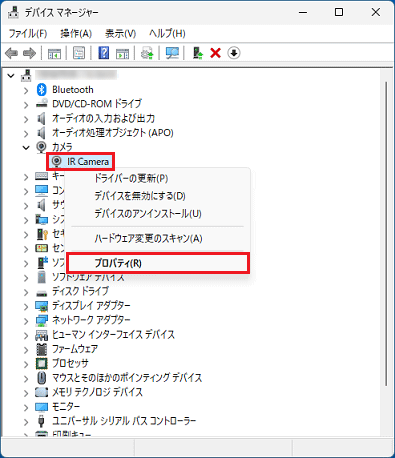Viewport: 395px width, 458px height.
Task: Click the update device driver toolbar icon
Action: pos(147,53)
